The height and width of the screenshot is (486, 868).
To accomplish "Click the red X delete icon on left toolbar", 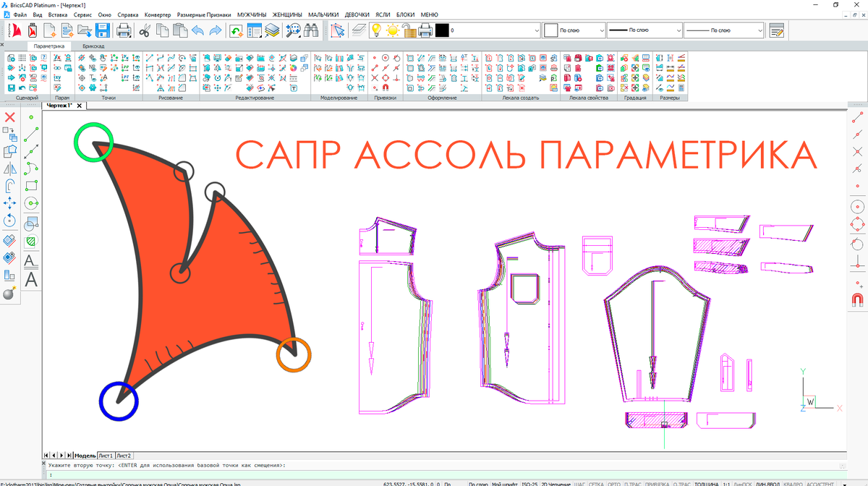I will point(10,116).
